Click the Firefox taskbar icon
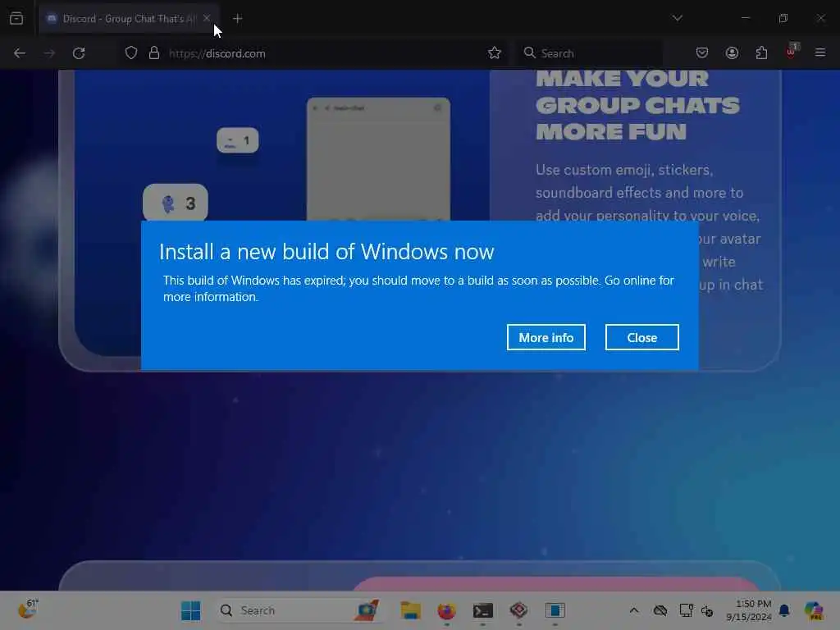Screen dimensions: 840x630 [446, 610]
